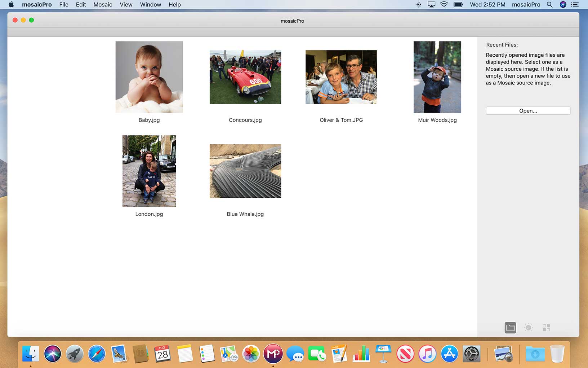The width and height of the screenshot is (588, 368).
Task: Click the Open... button in Recent Files
Action: point(528,111)
